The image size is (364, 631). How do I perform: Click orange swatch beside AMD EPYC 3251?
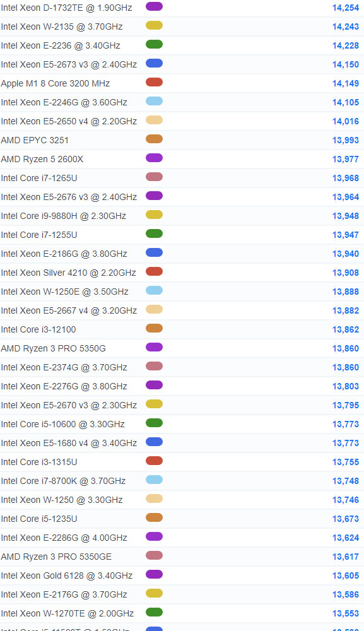point(154,139)
